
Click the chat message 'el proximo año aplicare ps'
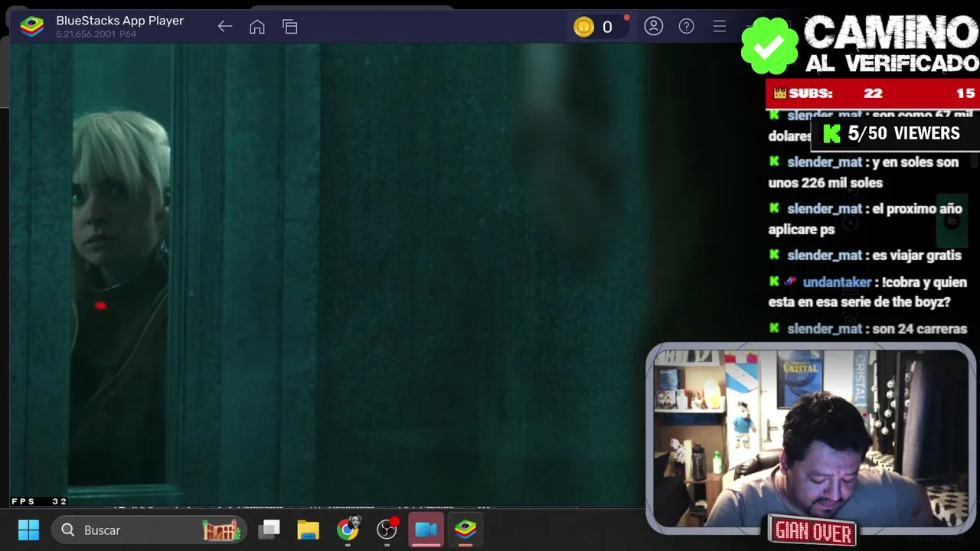click(865, 219)
